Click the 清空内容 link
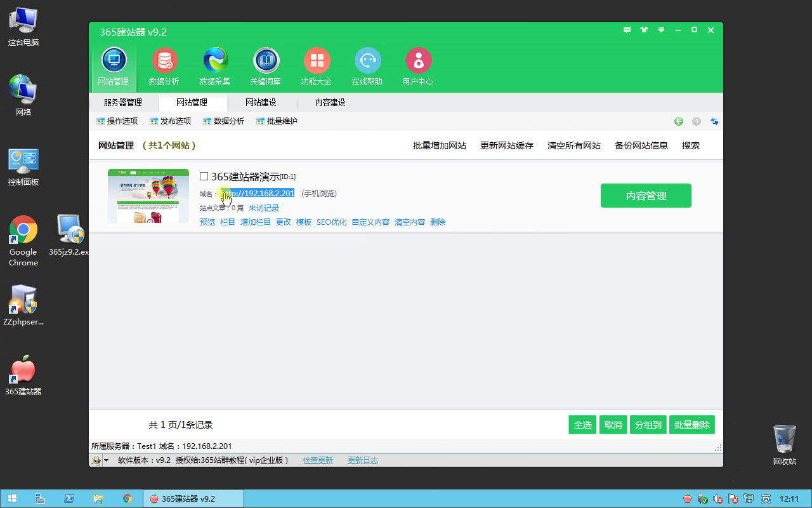 pyautogui.click(x=410, y=222)
